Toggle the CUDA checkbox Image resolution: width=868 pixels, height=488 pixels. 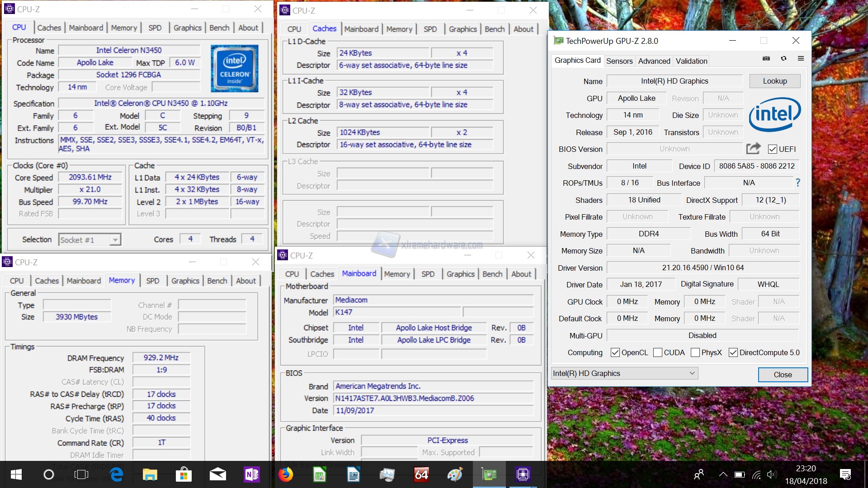point(658,352)
